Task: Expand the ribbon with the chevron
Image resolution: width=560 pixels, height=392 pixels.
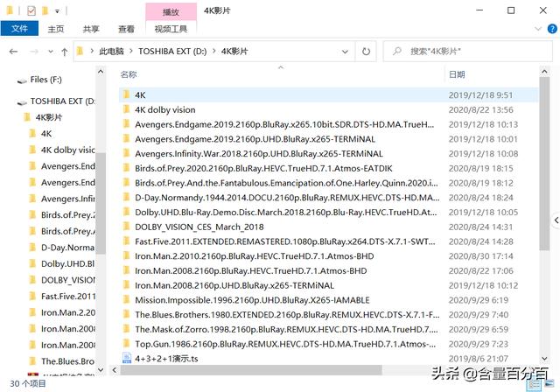Action: 538,29
